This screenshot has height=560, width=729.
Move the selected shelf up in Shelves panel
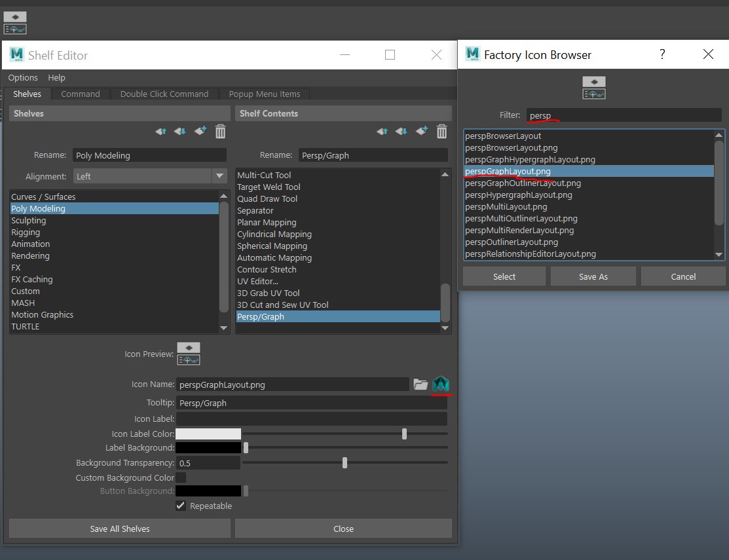161,132
